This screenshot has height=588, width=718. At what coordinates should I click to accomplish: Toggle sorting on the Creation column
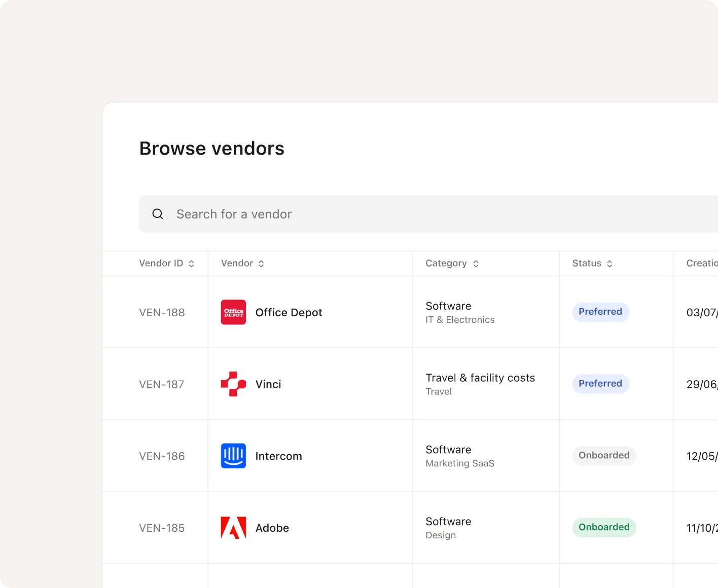point(702,263)
